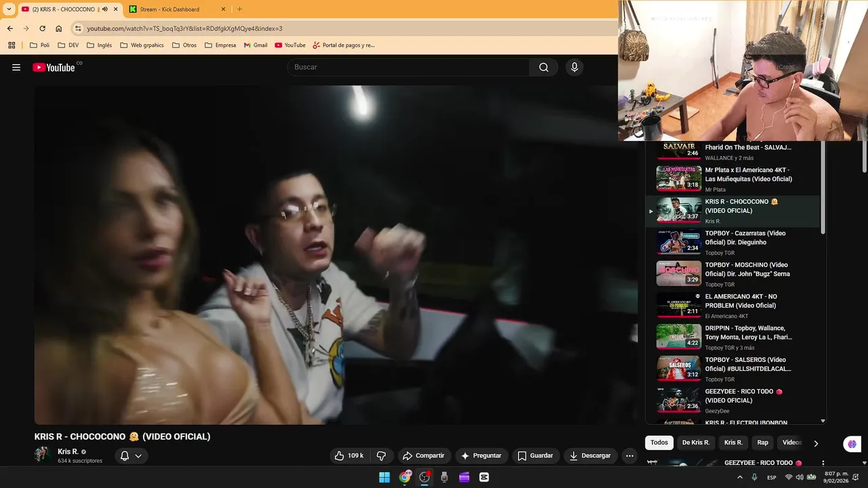Open the Wi-Fi network tray icon
Screen dimensions: 868x488
[789, 477]
